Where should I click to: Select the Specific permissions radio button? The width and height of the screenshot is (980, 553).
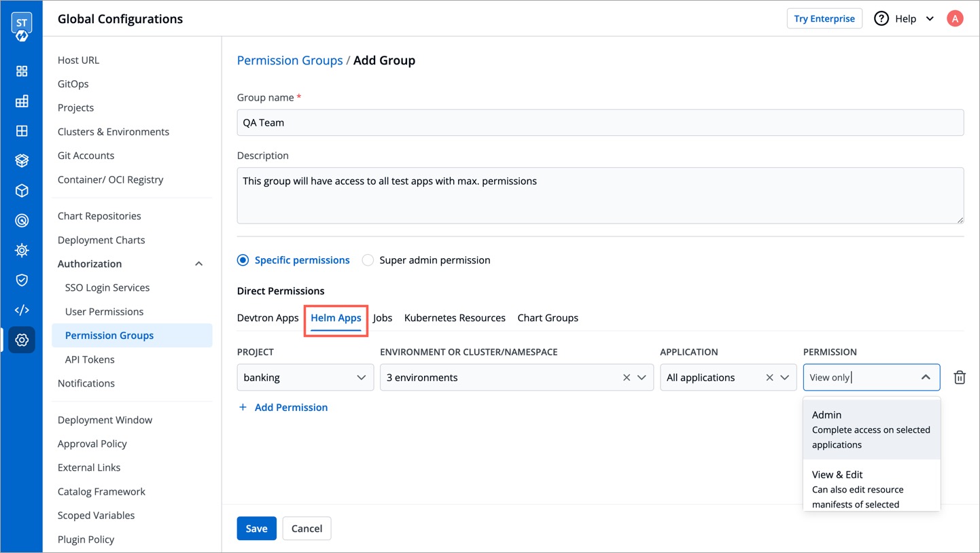click(243, 260)
